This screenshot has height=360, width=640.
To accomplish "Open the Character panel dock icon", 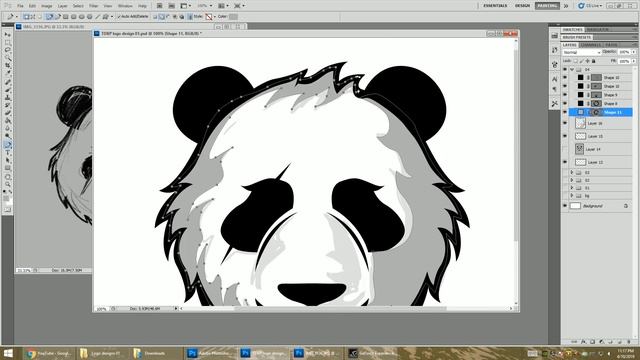I will (554, 79).
